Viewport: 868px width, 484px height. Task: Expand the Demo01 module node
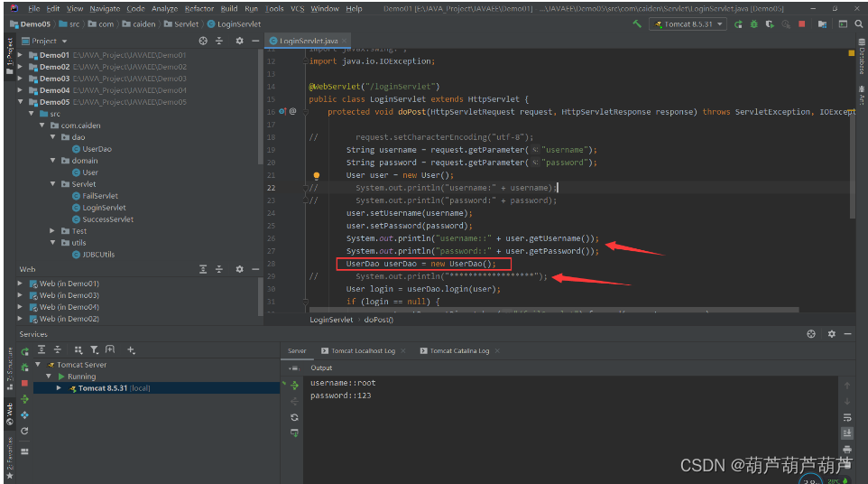(x=21, y=55)
